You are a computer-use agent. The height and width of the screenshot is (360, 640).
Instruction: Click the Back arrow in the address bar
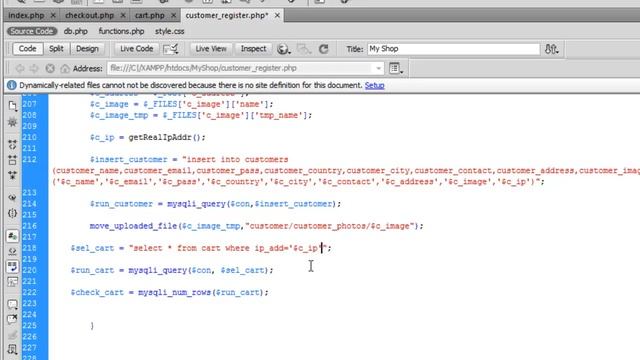pyautogui.click(x=19, y=69)
